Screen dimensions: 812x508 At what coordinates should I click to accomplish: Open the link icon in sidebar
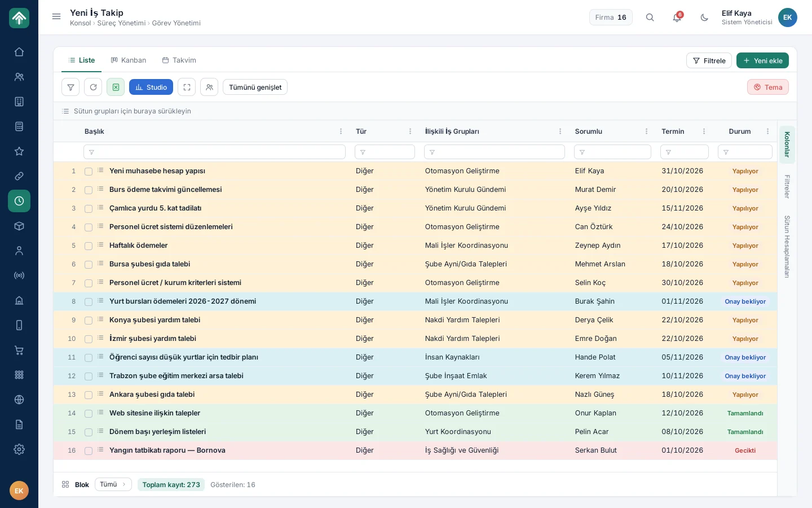(19, 176)
